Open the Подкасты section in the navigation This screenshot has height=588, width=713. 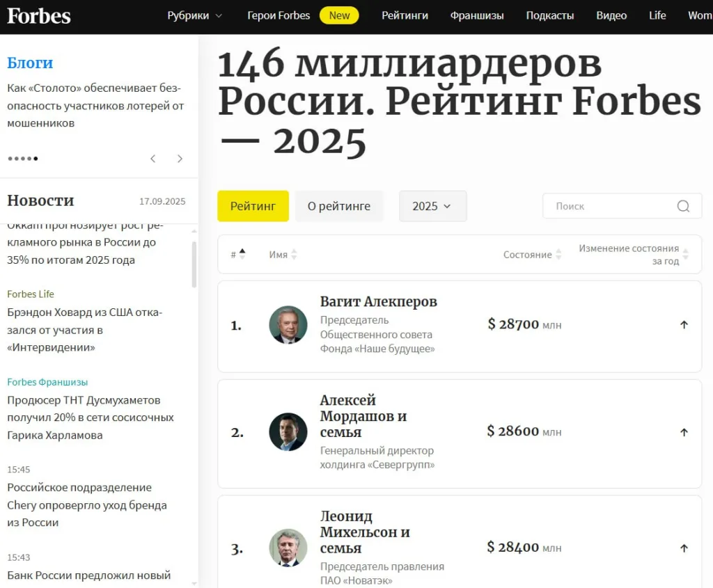549,15
